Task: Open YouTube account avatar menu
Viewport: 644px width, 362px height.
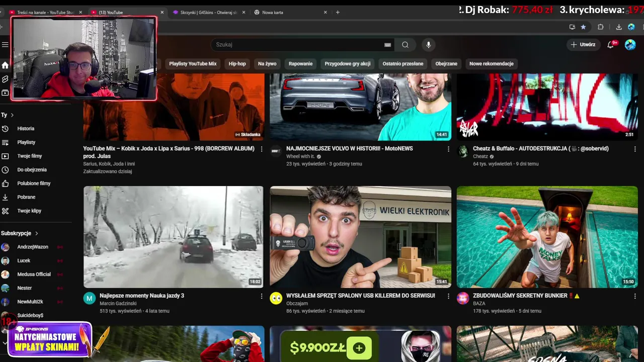Action: coord(630,45)
